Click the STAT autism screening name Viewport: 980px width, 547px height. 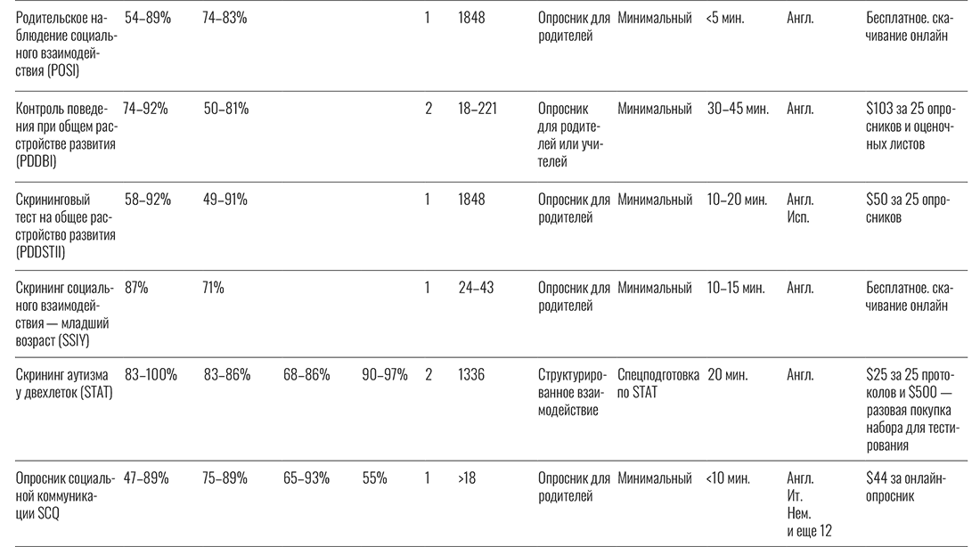point(65,384)
